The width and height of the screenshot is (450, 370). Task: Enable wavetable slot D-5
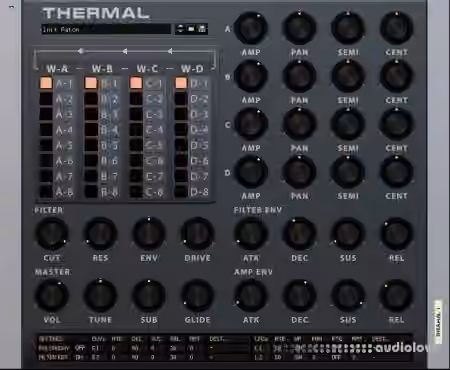(x=181, y=145)
